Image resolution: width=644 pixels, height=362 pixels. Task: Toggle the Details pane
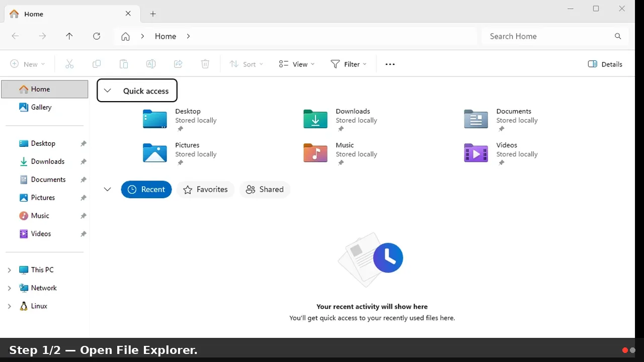(x=605, y=64)
